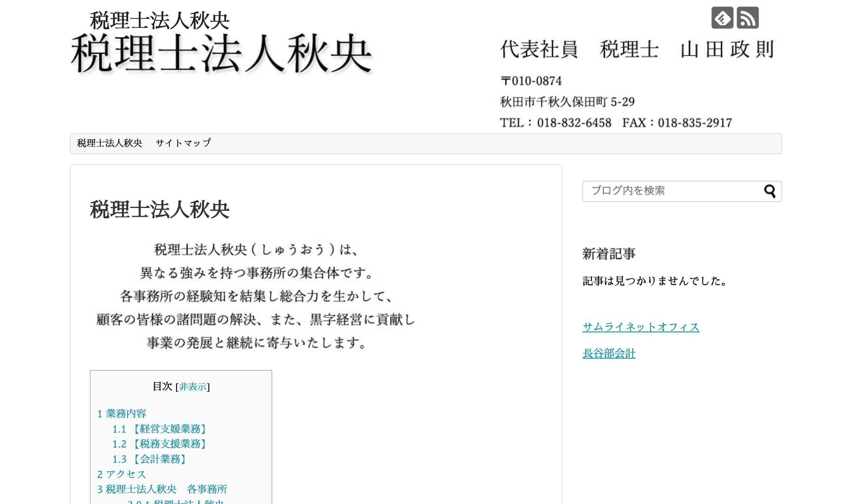Click the RSS feed icon
The width and height of the screenshot is (852, 504).
(748, 18)
